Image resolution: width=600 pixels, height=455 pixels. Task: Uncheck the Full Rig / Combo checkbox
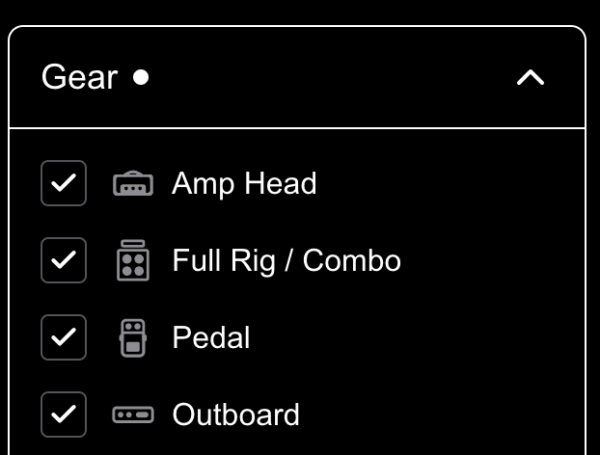click(64, 260)
